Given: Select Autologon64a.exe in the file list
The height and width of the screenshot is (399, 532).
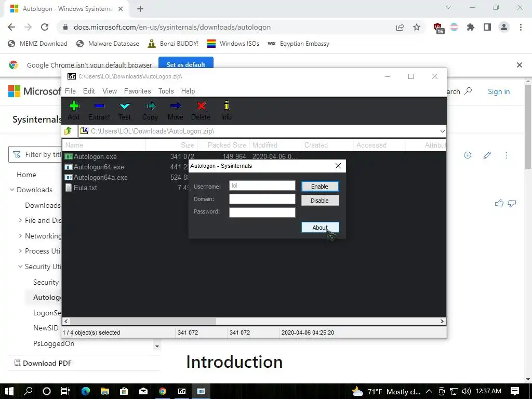Looking at the screenshot, I should (101, 177).
